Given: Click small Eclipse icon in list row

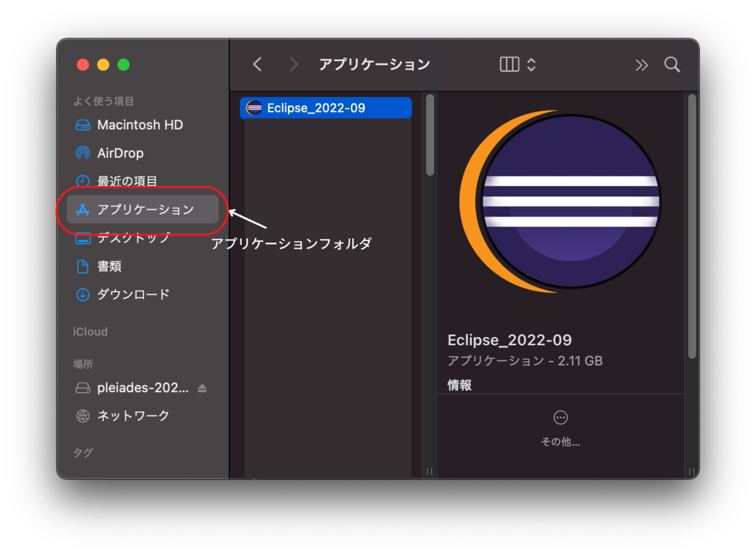Looking at the screenshot, I should (254, 108).
